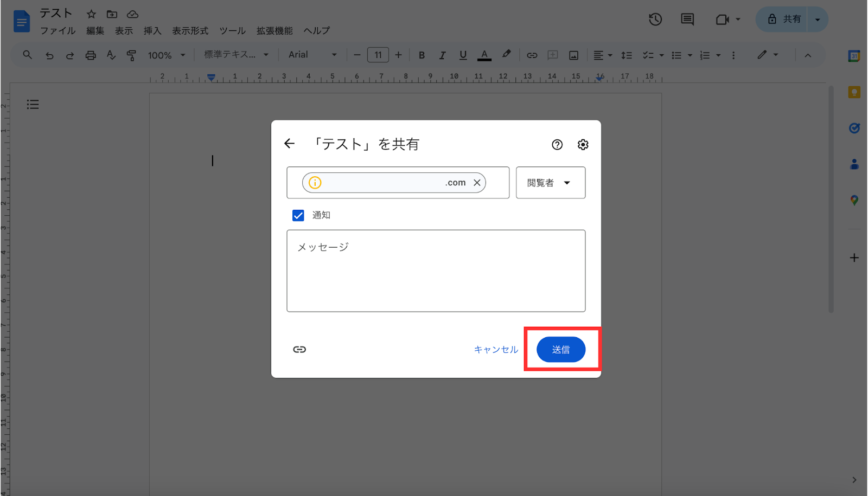Remove the .com recipient chip
This screenshot has height=496, width=868.
tap(477, 183)
